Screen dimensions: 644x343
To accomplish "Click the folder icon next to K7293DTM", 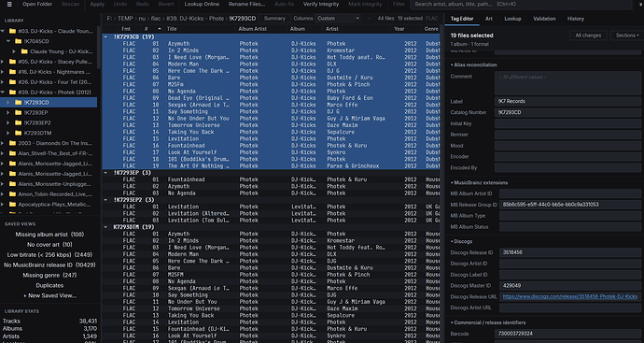I will pos(18,134).
